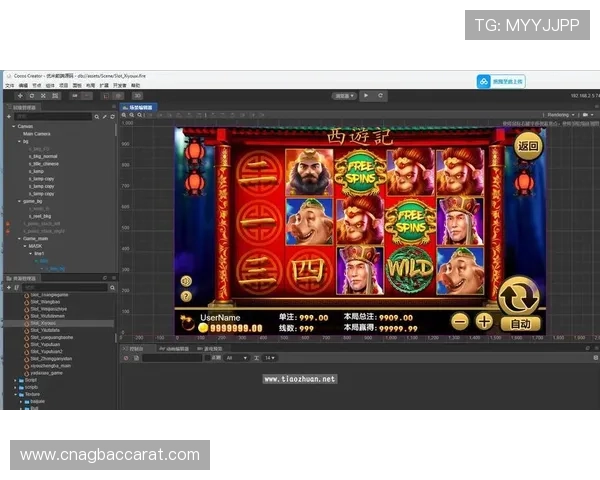Refresh the preview device
This screenshot has width=600, height=480.
click(380, 96)
